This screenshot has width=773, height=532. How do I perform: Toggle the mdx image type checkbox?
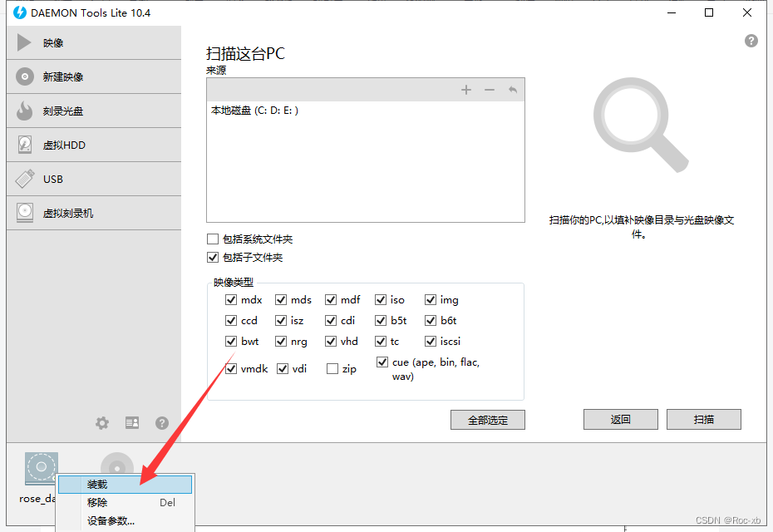click(x=231, y=300)
